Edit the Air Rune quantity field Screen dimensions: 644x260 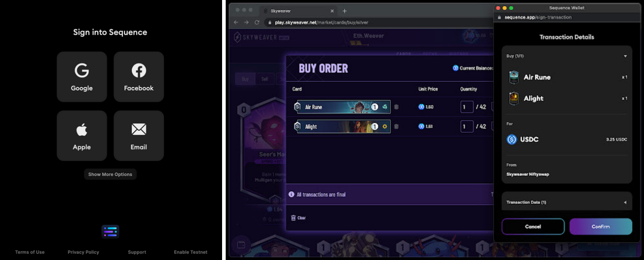[x=467, y=107]
